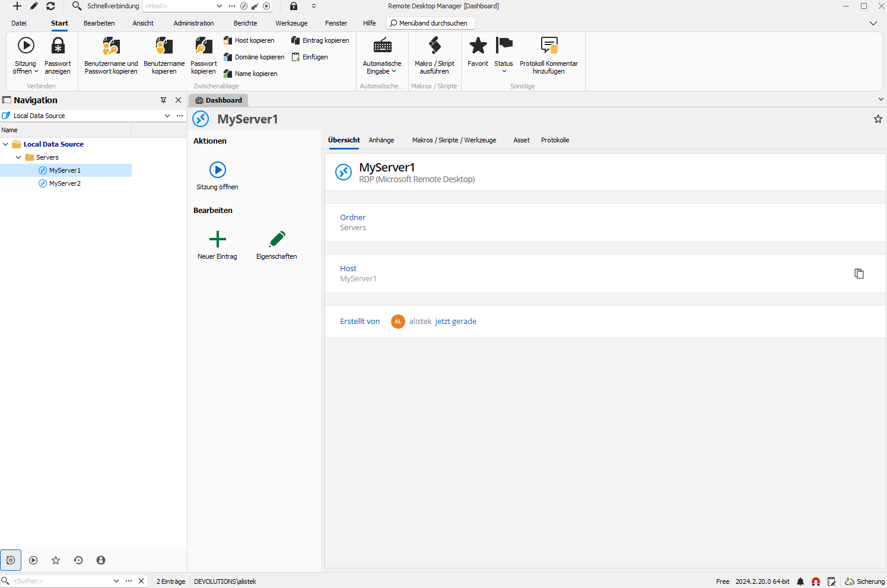Image resolution: width=887 pixels, height=588 pixels.
Task: Open the Asset tab
Action: click(x=522, y=140)
